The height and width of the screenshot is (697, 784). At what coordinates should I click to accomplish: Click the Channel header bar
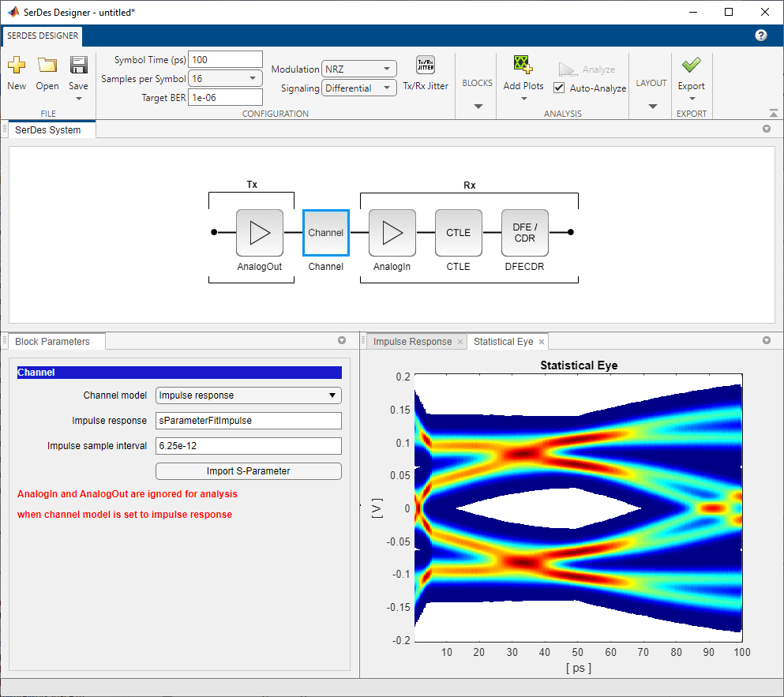pyautogui.click(x=179, y=373)
